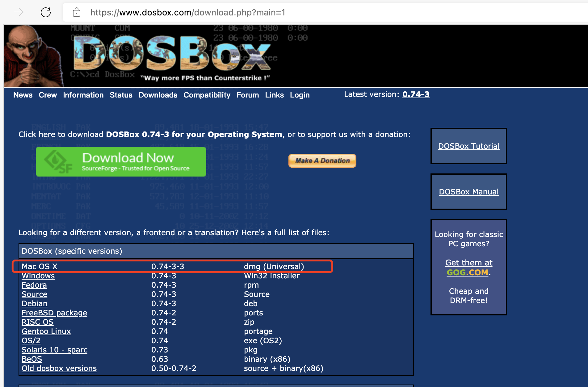This screenshot has width=588, height=387.
Task: Click the 'Win32 installer' text
Action: pyautogui.click(x=272, y=276)
